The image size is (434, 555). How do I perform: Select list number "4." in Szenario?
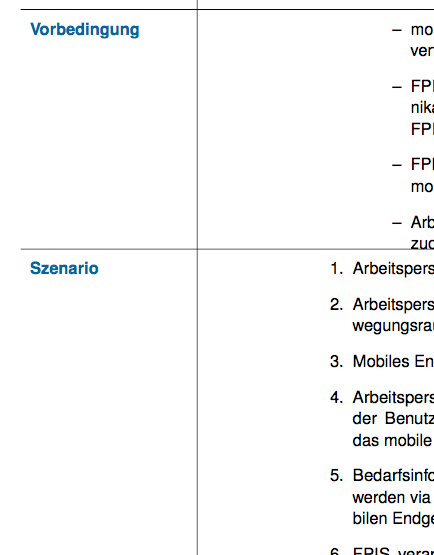(x=336, y=398)
